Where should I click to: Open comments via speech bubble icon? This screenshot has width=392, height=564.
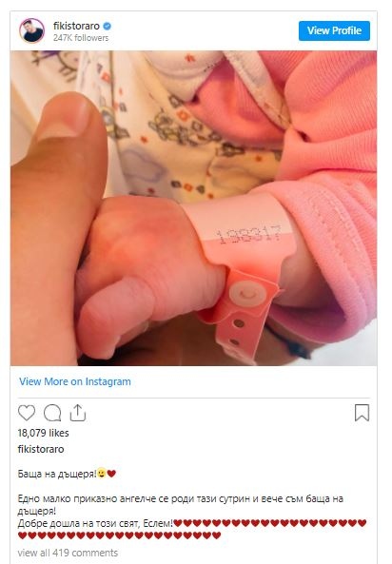point(52,413)
